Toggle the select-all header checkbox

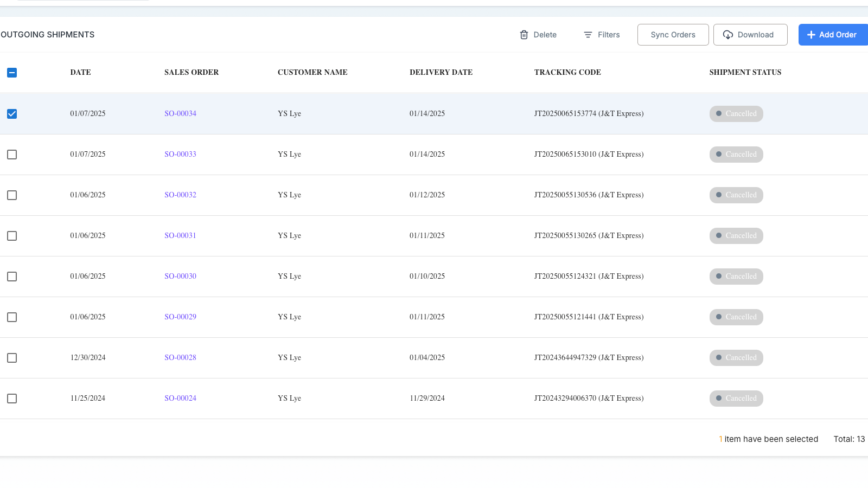[x=12, y=73]
